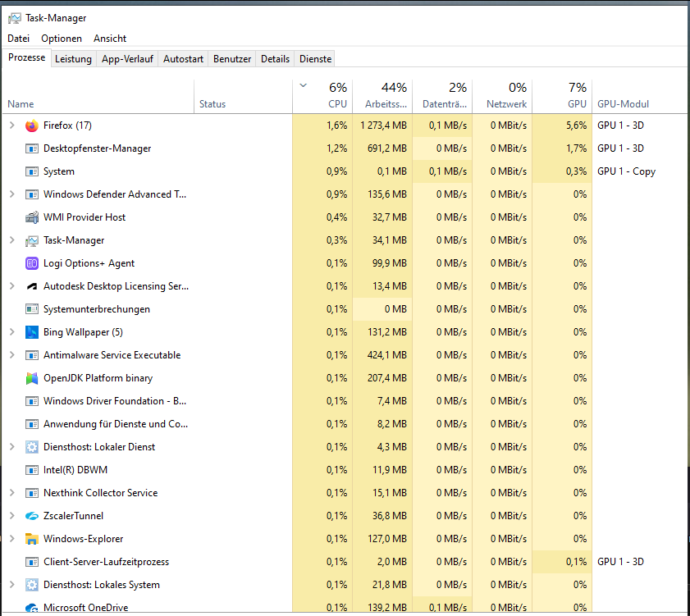Click the ZscalerTunnel cloud icon

pos(32,516)
